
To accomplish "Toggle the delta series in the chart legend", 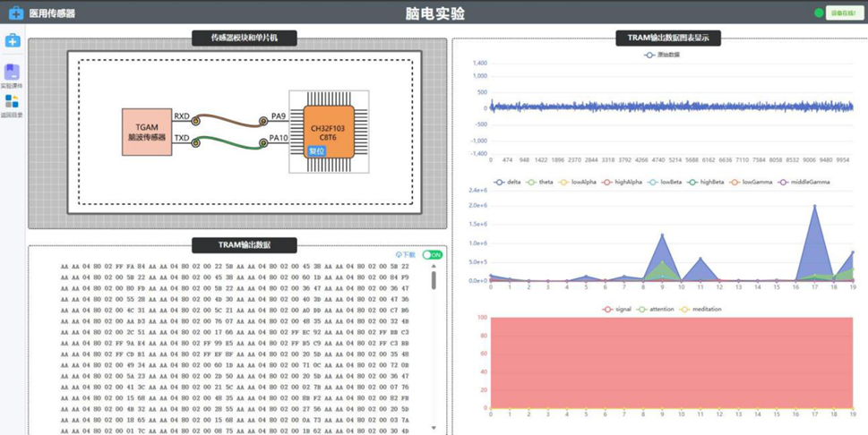I will point(506,182).
